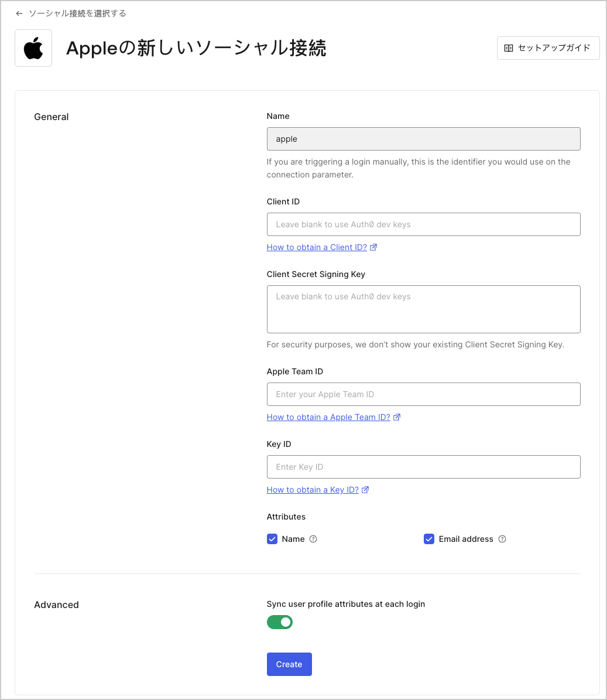Screen dimensions: 607x700
Task: Click the setup guide book icon
Action: point(509,48)
